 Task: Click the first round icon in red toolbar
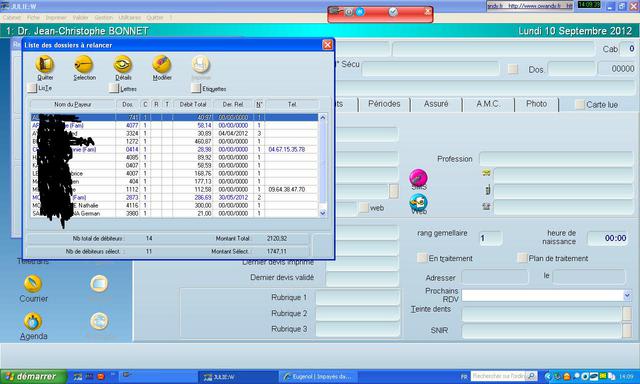(349, 12)
